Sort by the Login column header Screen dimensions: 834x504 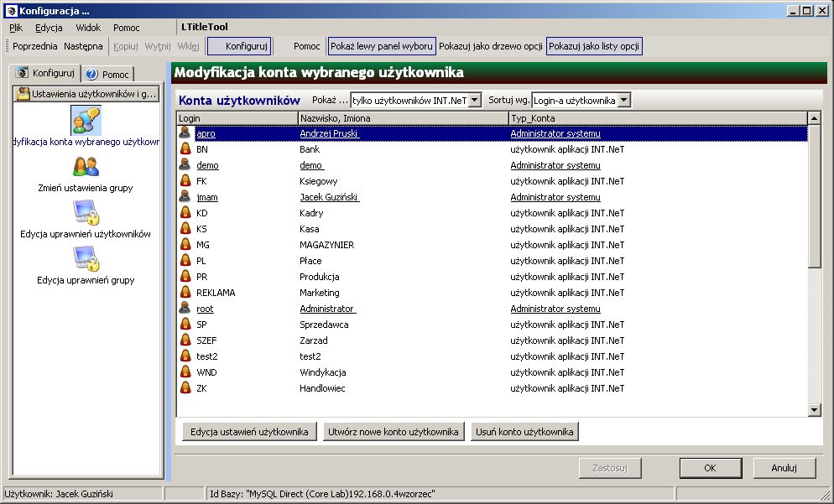237,118
